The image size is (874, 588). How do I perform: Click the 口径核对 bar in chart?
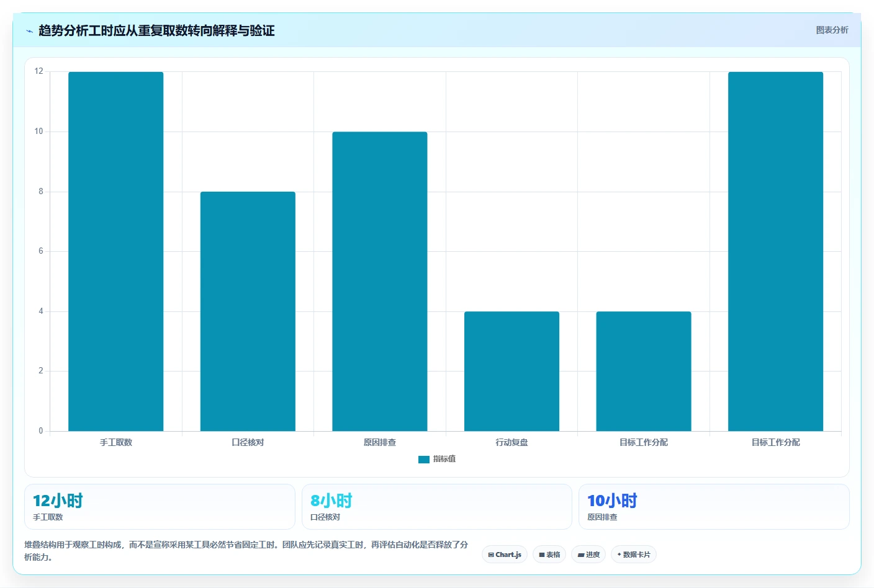point(248,311)
